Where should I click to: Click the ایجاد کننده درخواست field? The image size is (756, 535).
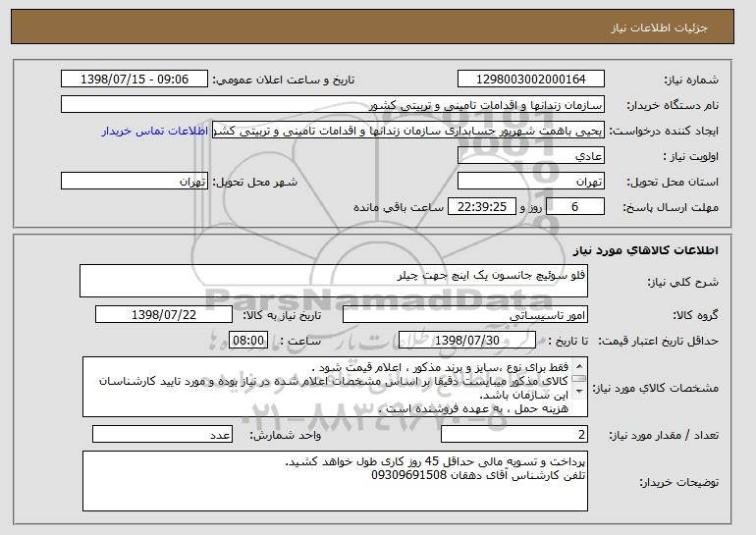(x=408, y=131)
